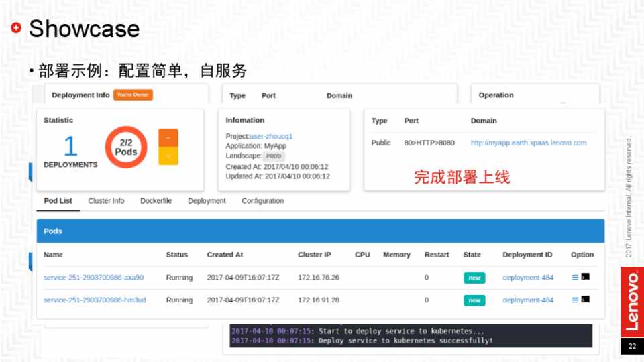This screenshot has height=362, width=644.
Task: Open terminal for pod service-251-2903700986-hm3ud
Action: point(586,300)
